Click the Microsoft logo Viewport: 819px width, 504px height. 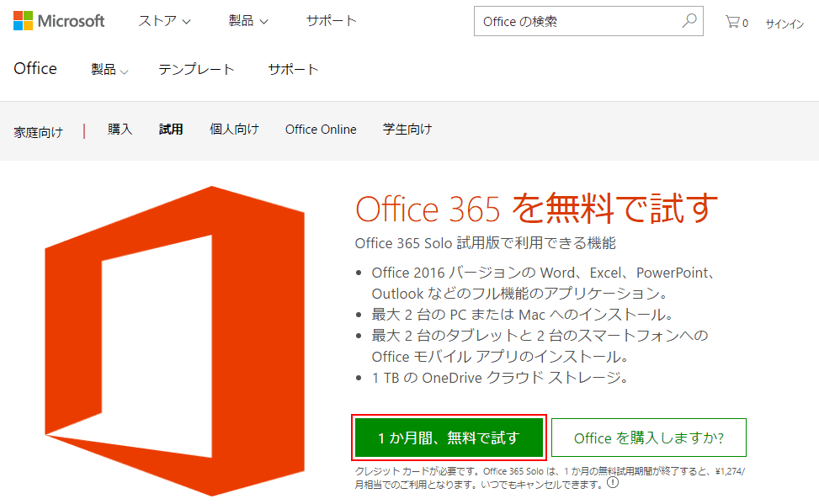(59, 21)
